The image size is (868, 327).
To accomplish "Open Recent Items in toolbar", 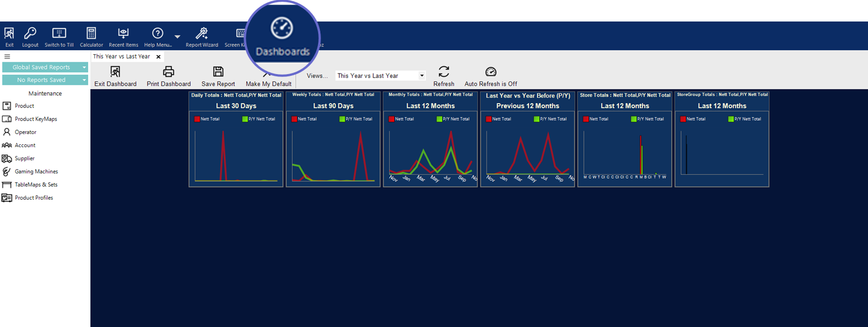I will [x=123, y=34].
